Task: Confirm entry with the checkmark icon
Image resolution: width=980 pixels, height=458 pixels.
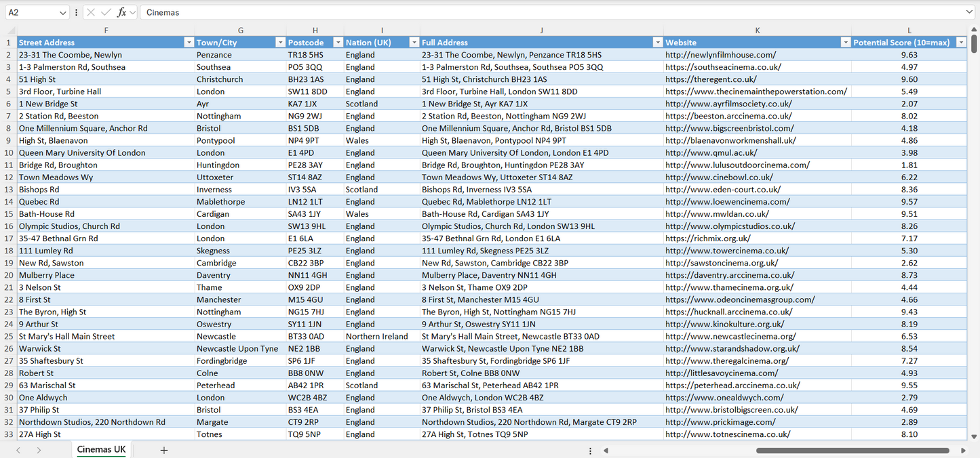Action: click(x=106, y=12)
